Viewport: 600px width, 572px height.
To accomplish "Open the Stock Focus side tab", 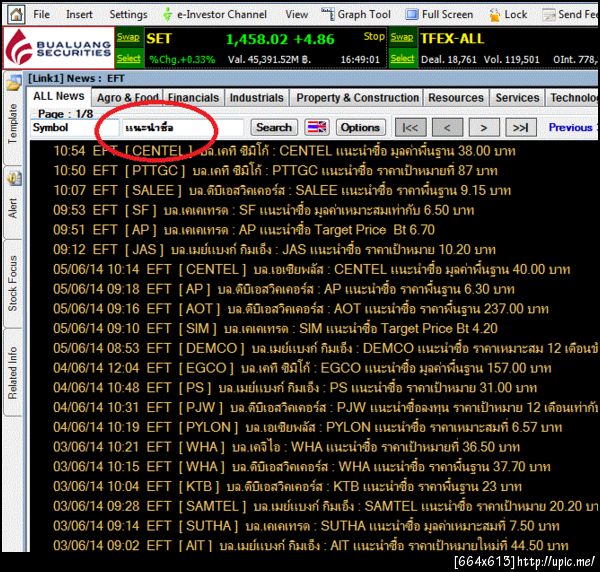I will point(13,283).
